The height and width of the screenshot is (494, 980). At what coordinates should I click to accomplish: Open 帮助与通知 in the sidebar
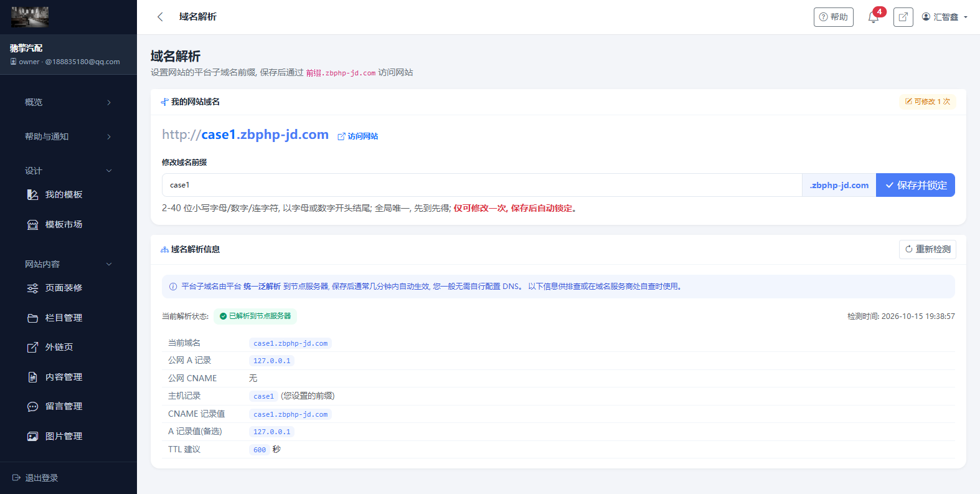point(47,136)
